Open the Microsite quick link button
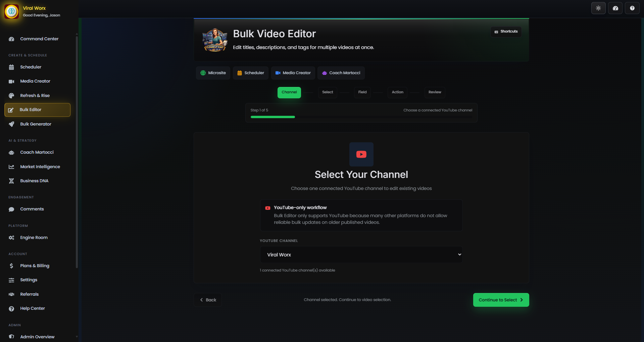 (x=213, y=73)
